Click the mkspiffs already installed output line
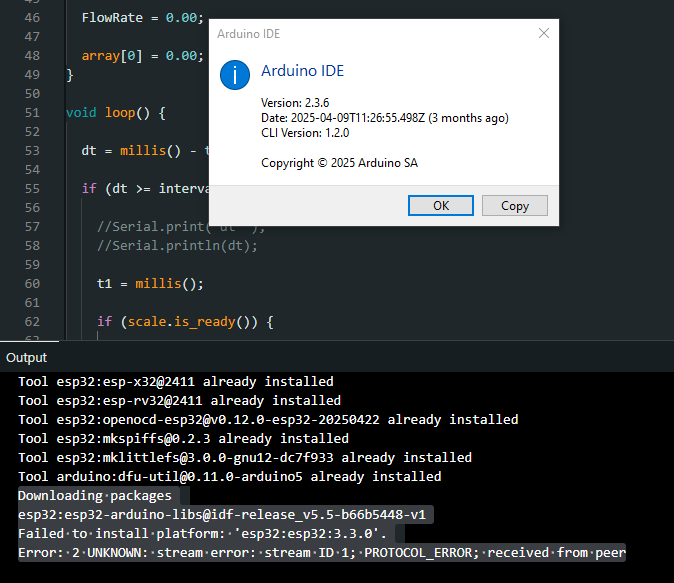674x583 pixels. [183, 438]
